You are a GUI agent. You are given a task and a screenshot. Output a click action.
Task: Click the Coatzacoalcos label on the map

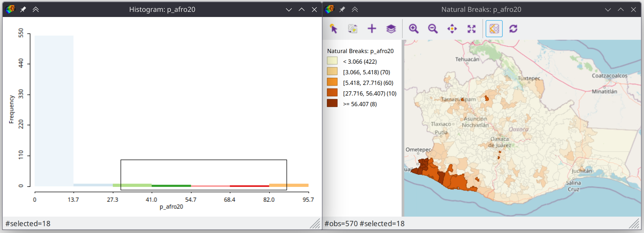pos(609,76)
